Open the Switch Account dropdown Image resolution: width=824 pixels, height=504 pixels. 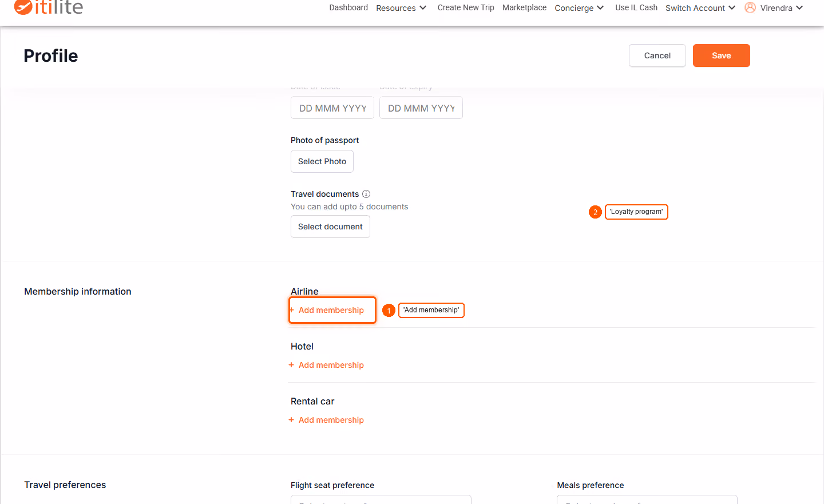700,8
